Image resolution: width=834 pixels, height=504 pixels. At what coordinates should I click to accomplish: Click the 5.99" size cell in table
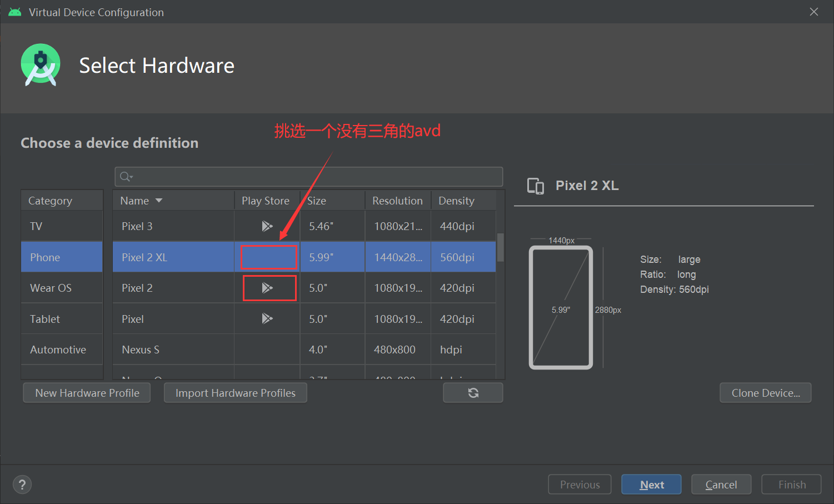click(332, 257)
